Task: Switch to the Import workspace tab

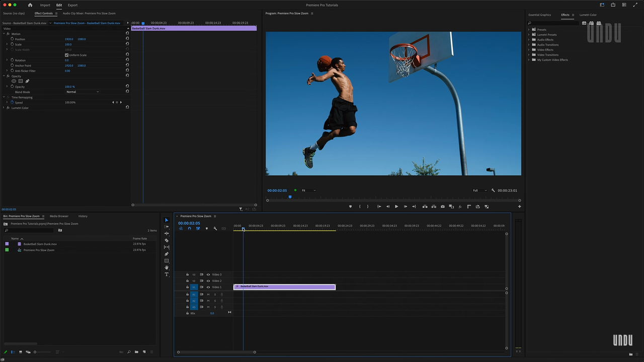Action: [x=45, y=5]
